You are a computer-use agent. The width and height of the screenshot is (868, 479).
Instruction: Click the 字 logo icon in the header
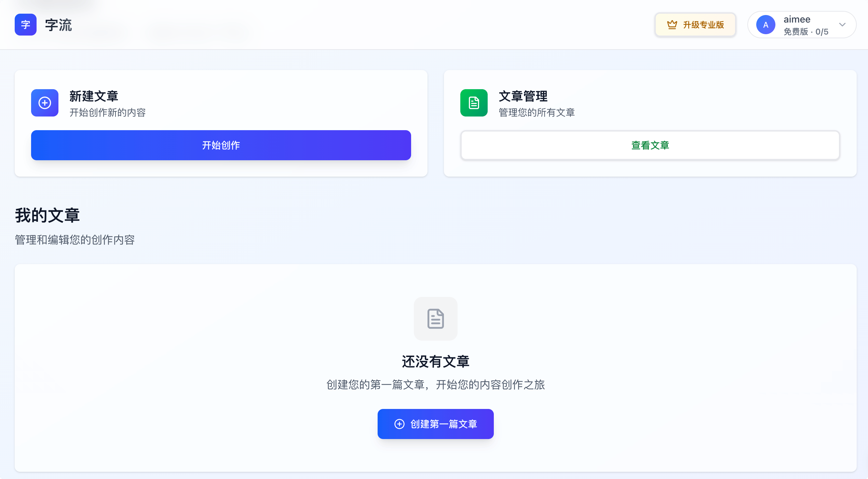[25, 24]
